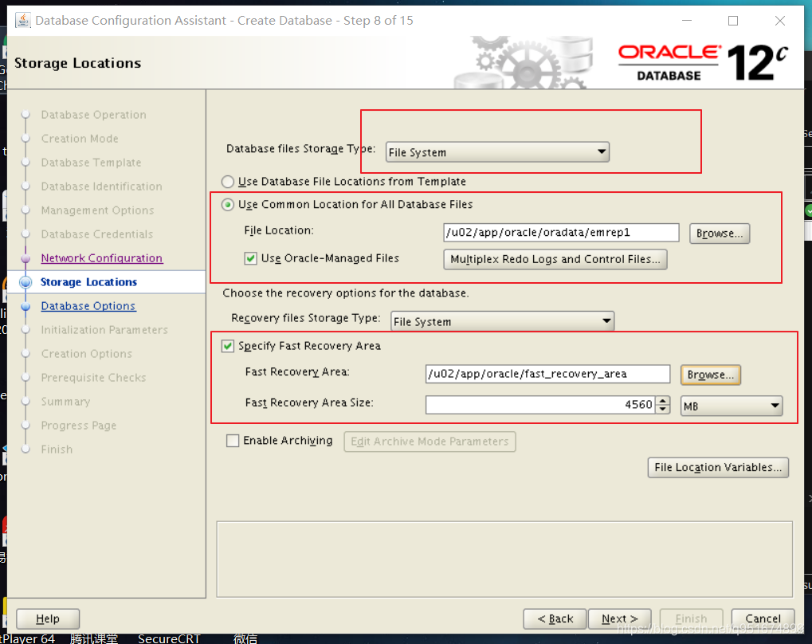Screen dimensions: 812x644
Task: Select Use Database File Locations from Template
Action: tap(227, 182)
